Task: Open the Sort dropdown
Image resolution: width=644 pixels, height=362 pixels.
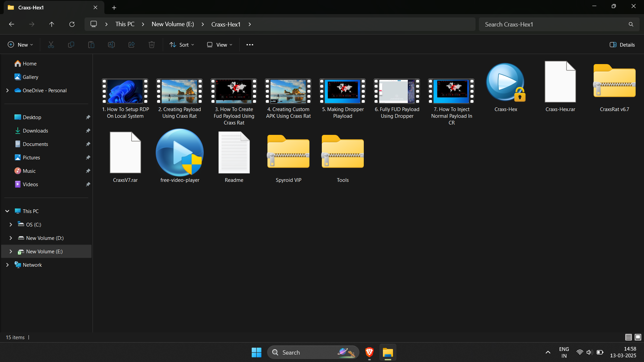Action: pos(182,45)
